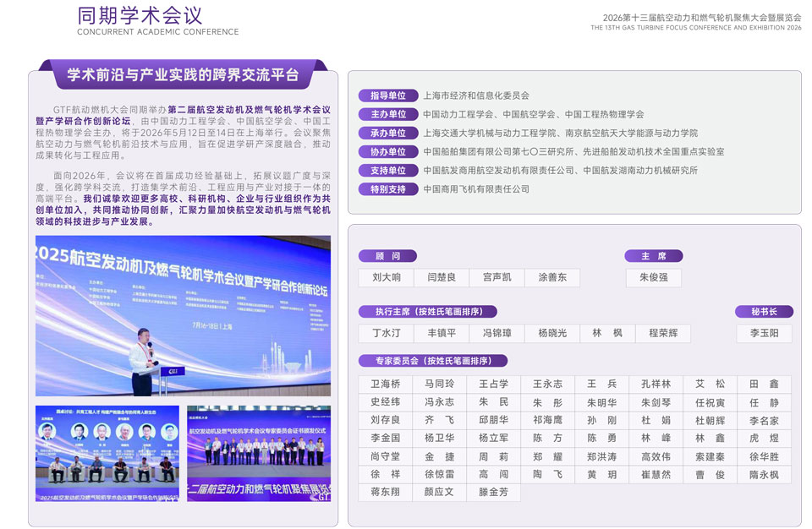
Task: Click the 专家委员会 section header
Action: click(x=432, y=361)
